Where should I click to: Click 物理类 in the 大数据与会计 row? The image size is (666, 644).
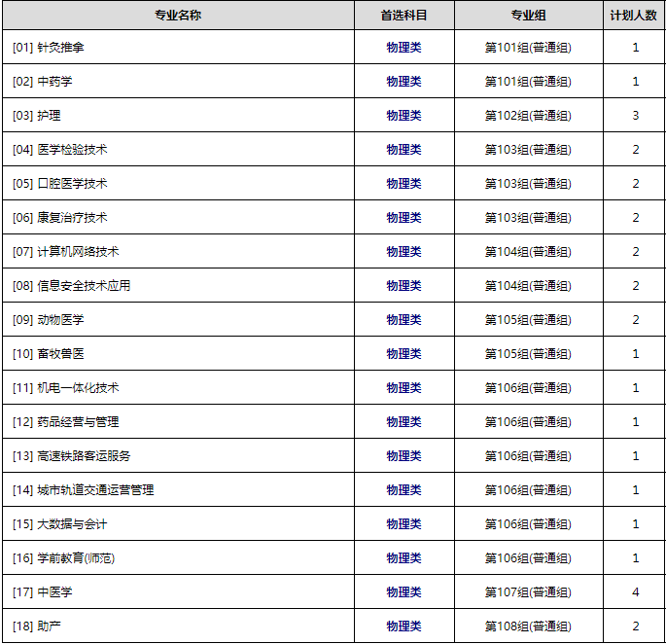[403, 523]
